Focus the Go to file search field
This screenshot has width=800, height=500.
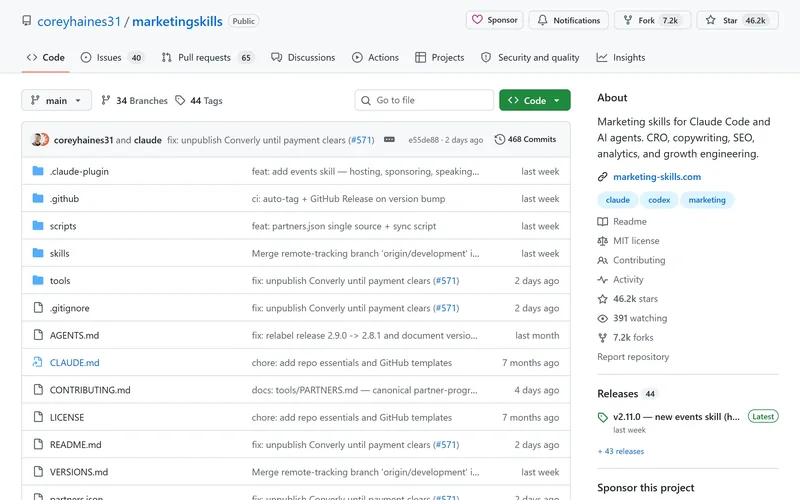pyautogui.click(x=424, y=101)
